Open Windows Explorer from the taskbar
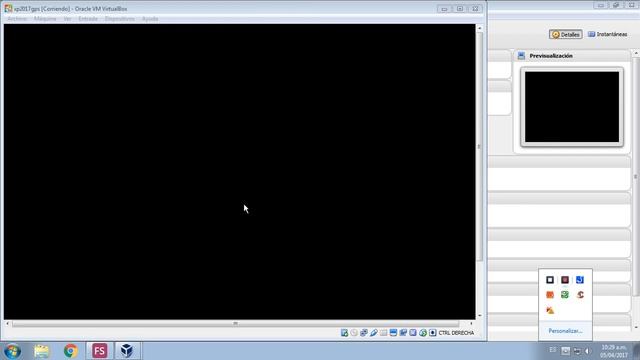 pos(42,351)
